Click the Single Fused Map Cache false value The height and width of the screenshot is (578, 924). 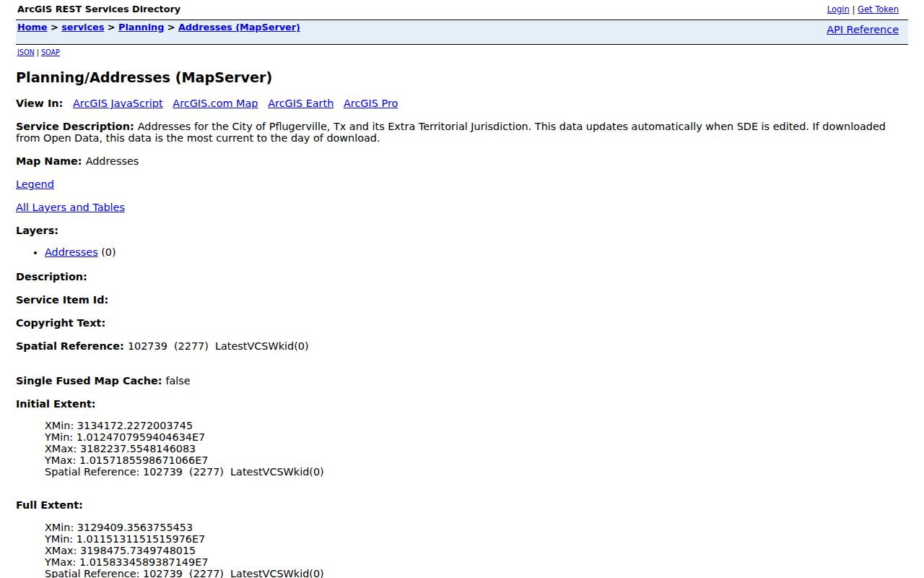point(178,381)
